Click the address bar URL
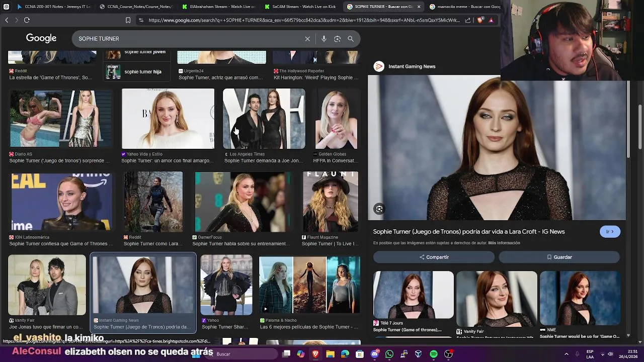This screenshot has width=644, height=362. 304,20
